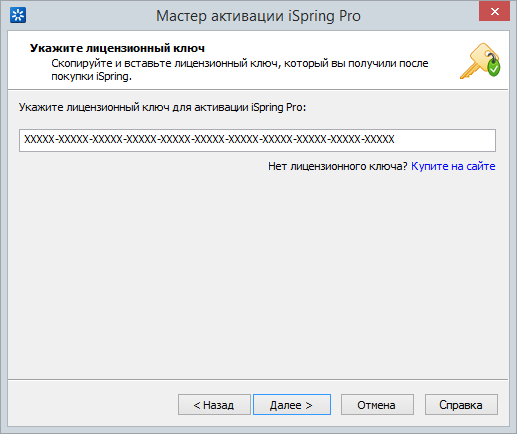This screenshot has height=434, width=517.
Task: Close the activation wizard with red X
Action: coord(494,12)
